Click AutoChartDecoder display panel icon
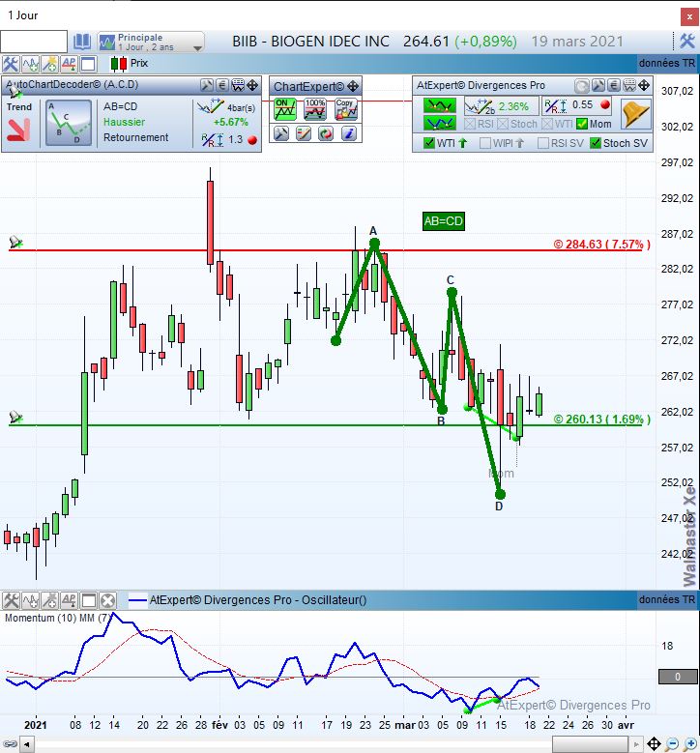The width and height of the screenshot is (700, 753). coord(237,85)
